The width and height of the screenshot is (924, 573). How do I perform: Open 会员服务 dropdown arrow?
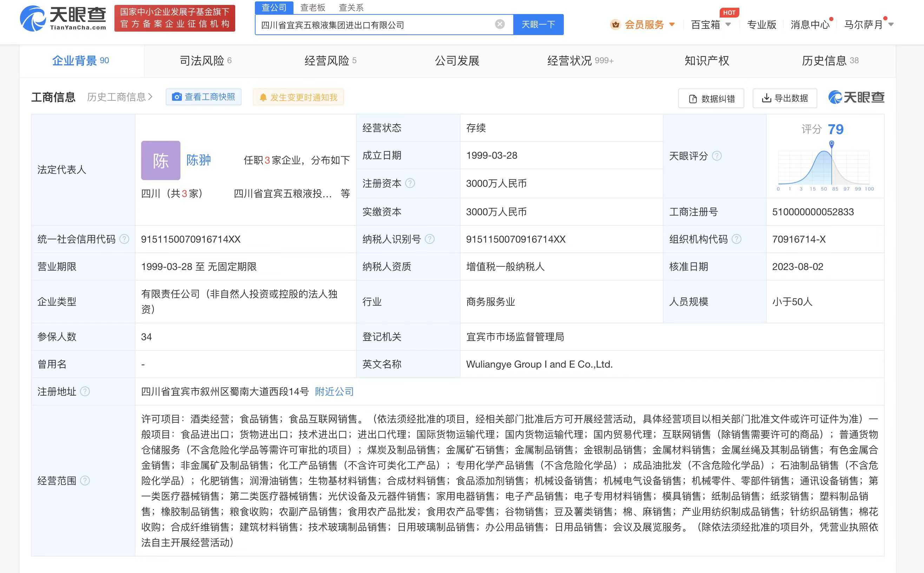pos(672,25)
